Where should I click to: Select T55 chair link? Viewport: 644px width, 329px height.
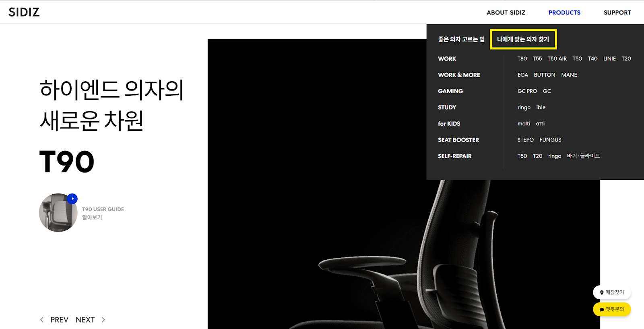pos(537,59)
